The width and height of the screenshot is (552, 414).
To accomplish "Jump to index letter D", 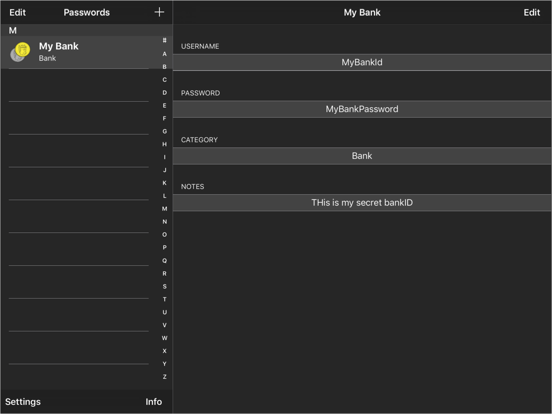I will [164, 93].
